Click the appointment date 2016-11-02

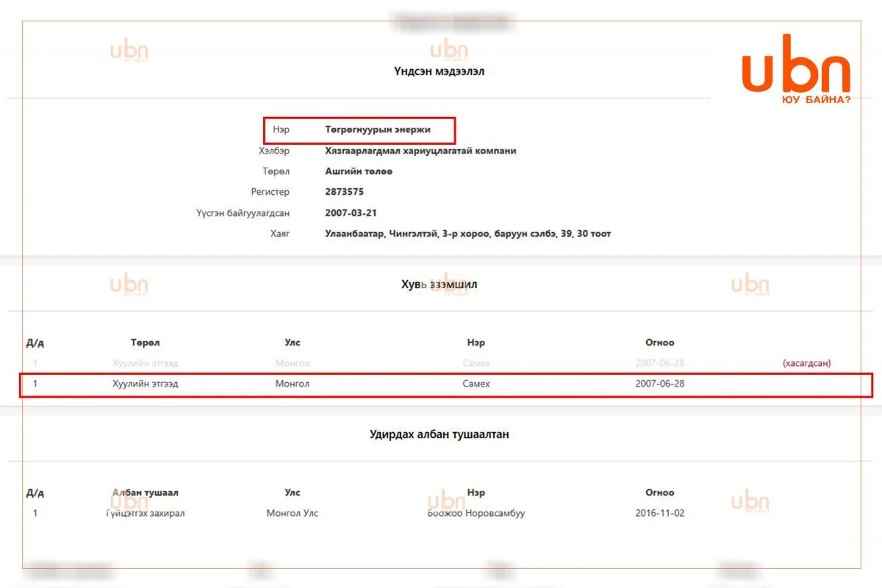point(660,513)
